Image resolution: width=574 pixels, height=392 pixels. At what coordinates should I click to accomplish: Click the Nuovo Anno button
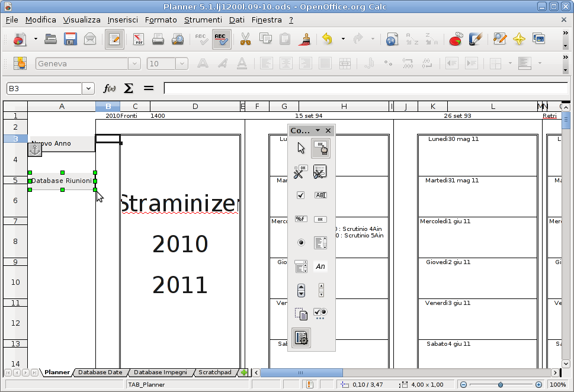(x=62, y=143)
